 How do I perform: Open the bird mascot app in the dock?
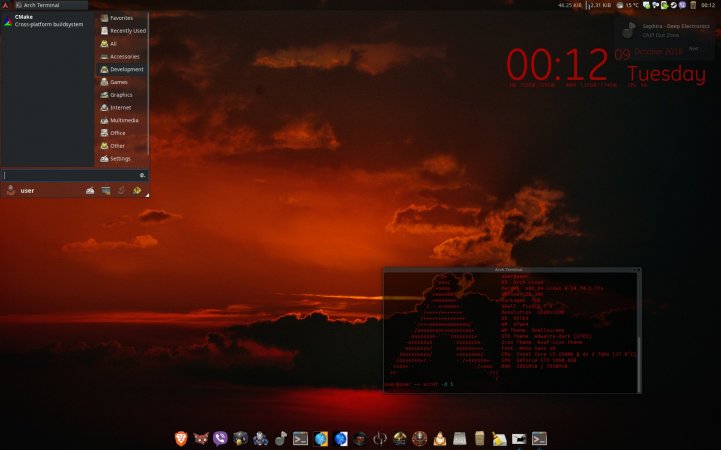tap(240, 439)
